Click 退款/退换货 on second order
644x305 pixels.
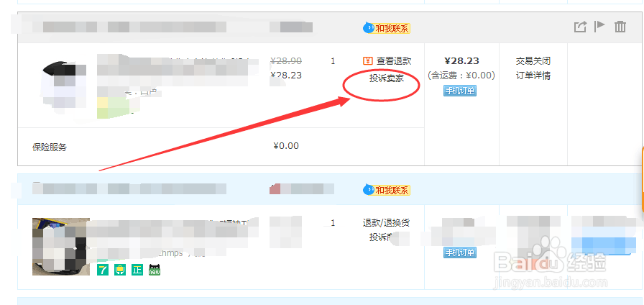pyautogui.click(x=386, y=223)
